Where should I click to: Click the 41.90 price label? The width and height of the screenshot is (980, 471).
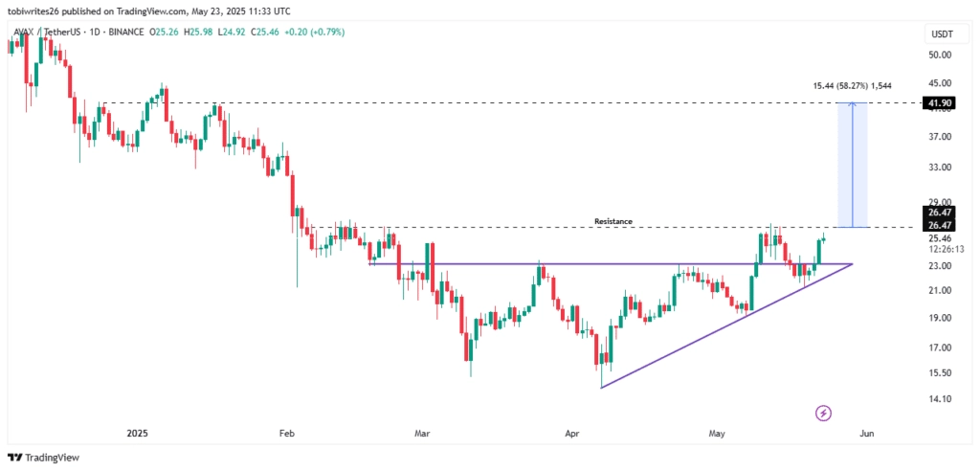(x=940, y=102)
